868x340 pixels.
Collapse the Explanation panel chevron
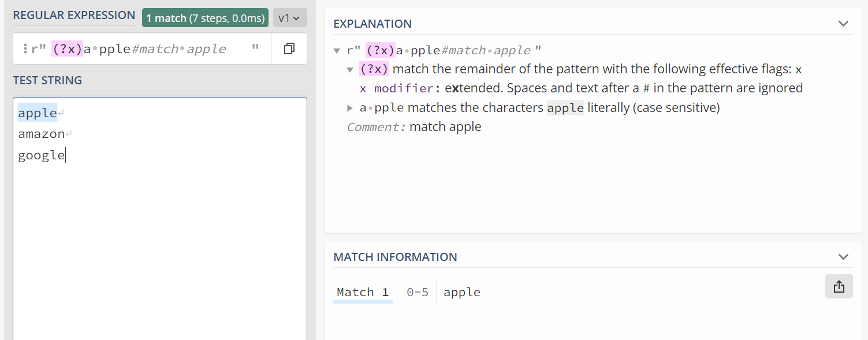click(843, 24)
